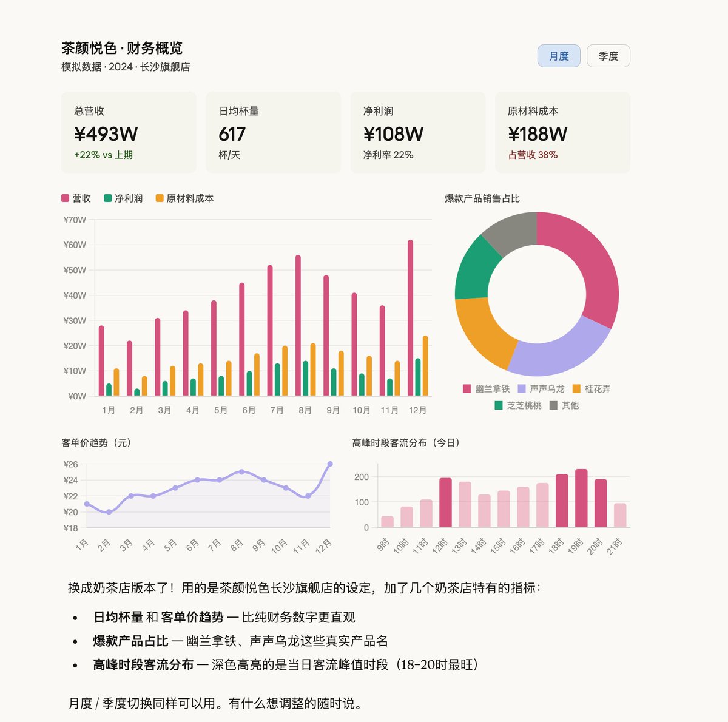Hide 其他 in the donut legend

[x=564, y=405]
